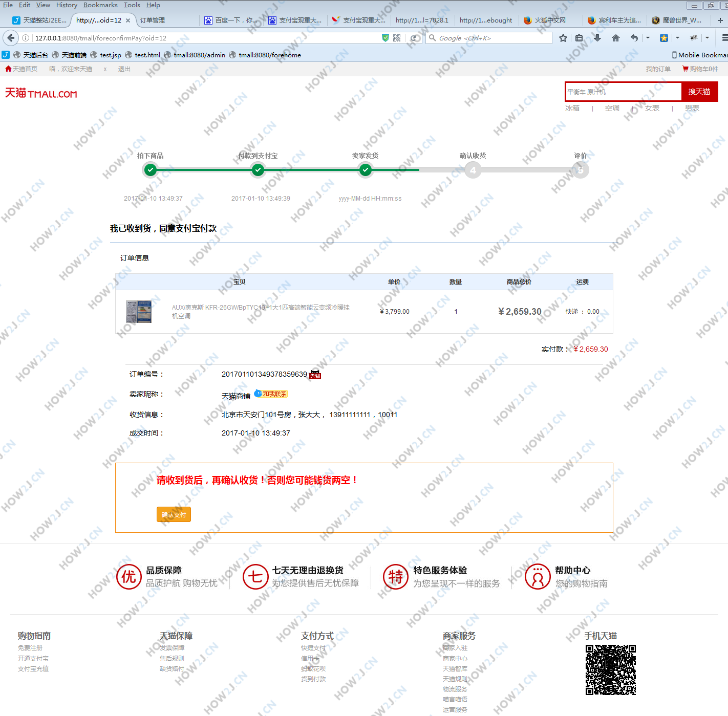The width and height of the screenshot is (728, 716).
Task: Click the shopping cart icon
Action: pos(685,69)
